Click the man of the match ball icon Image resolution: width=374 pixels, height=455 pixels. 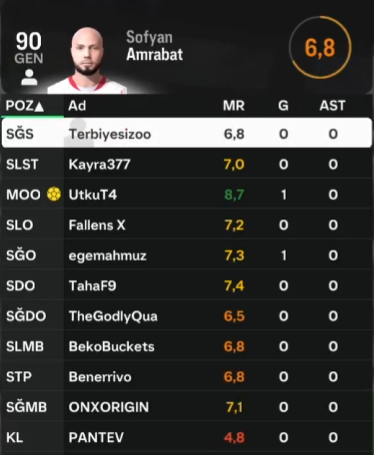click(54, 194)
